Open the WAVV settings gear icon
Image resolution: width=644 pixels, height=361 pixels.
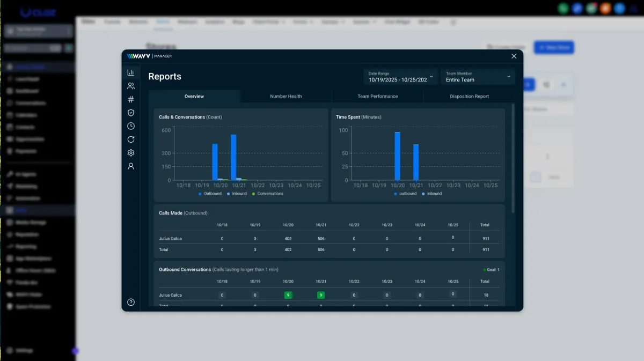click(x=130, y=153)
